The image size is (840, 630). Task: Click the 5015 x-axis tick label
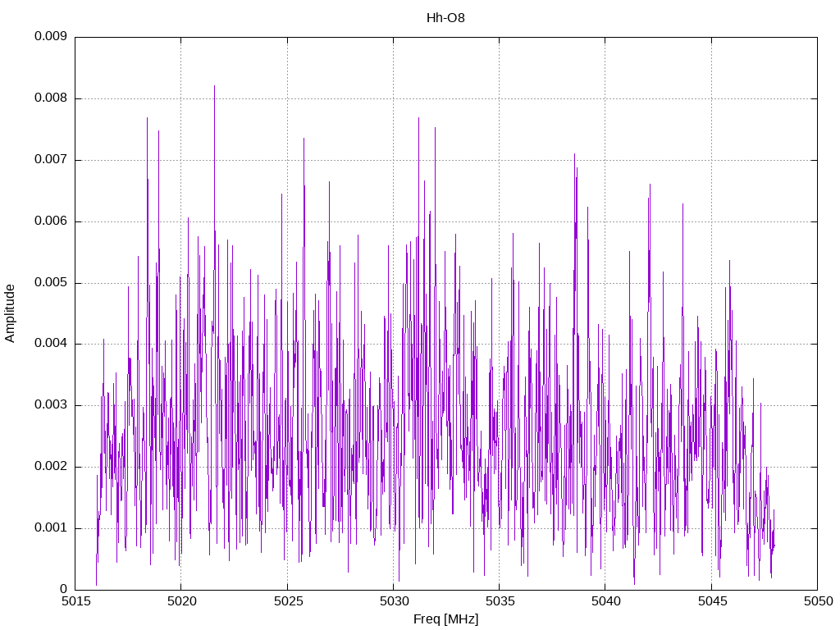[75, 601]
